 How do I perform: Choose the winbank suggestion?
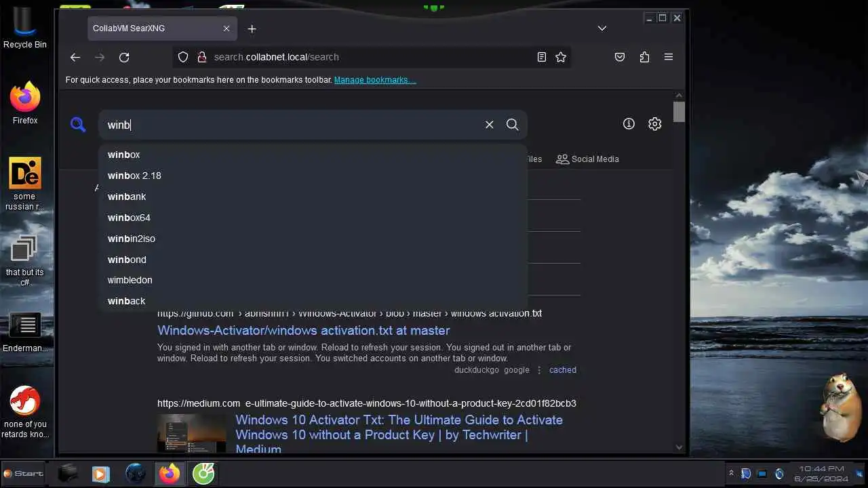pos(313,197)
